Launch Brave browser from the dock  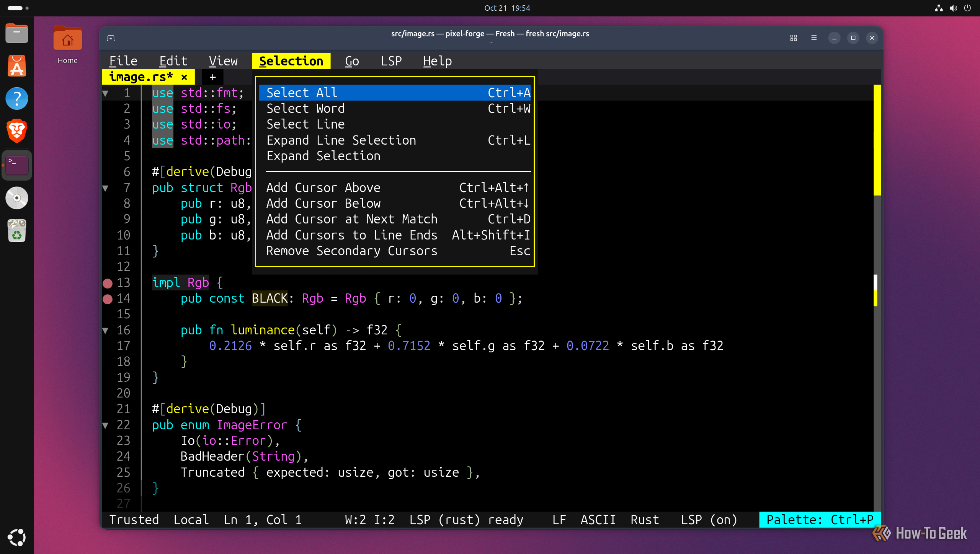click(x=17, y=131)
